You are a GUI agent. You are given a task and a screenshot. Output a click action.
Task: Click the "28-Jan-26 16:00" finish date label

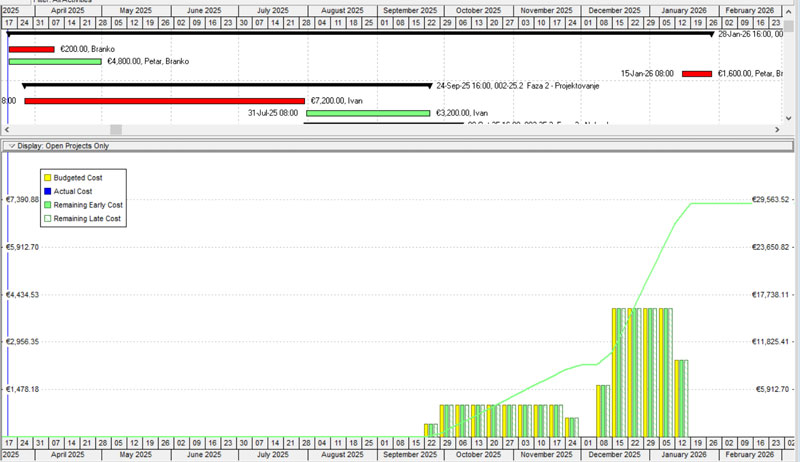point(746,34)
